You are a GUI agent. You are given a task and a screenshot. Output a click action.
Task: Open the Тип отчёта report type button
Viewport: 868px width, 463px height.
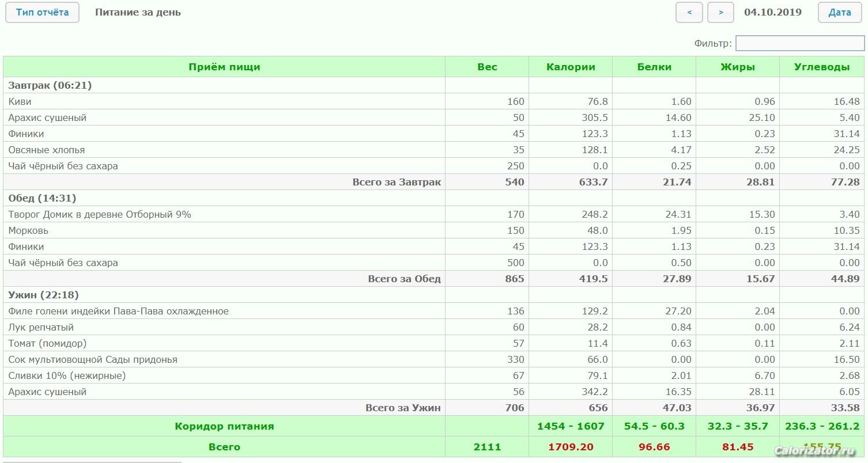42,13
